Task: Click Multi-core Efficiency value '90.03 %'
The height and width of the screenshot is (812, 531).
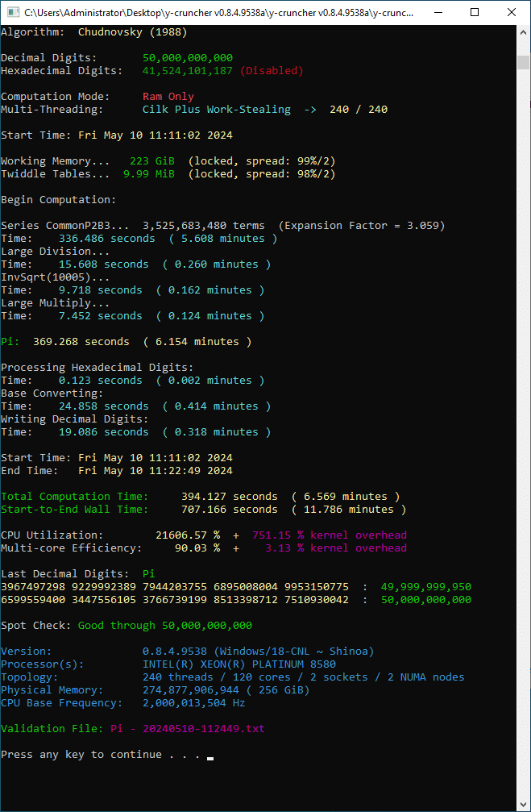Action: (197, 548)
